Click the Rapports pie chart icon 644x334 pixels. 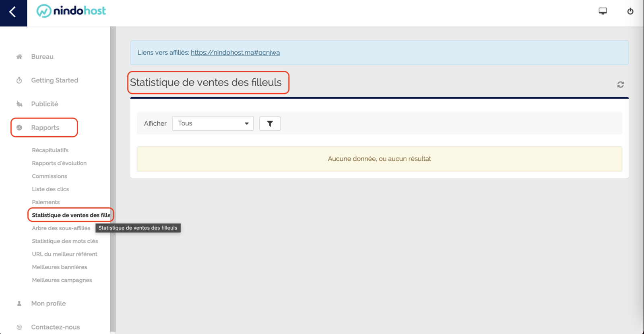[x=19, y=128]
